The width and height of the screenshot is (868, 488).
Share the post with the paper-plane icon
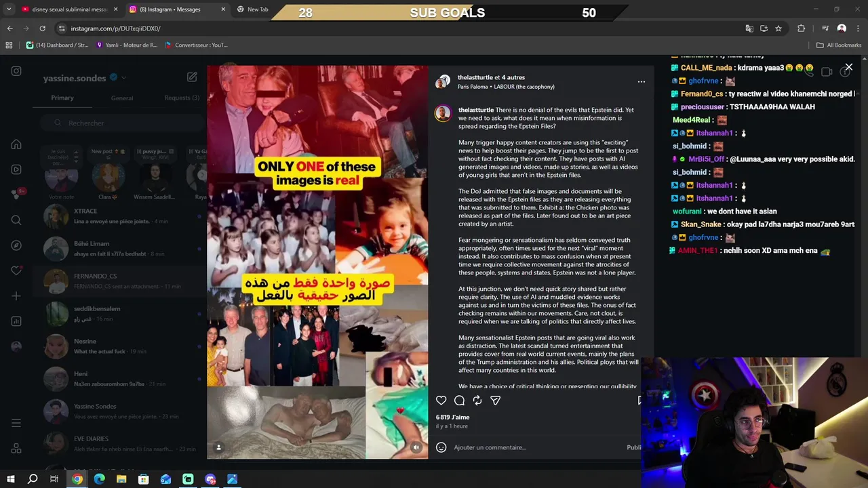coord(496,401)
